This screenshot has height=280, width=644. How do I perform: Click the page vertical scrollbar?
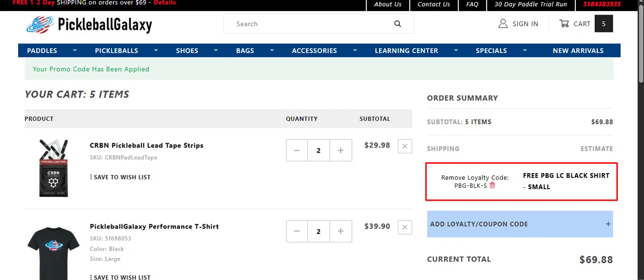641,43
